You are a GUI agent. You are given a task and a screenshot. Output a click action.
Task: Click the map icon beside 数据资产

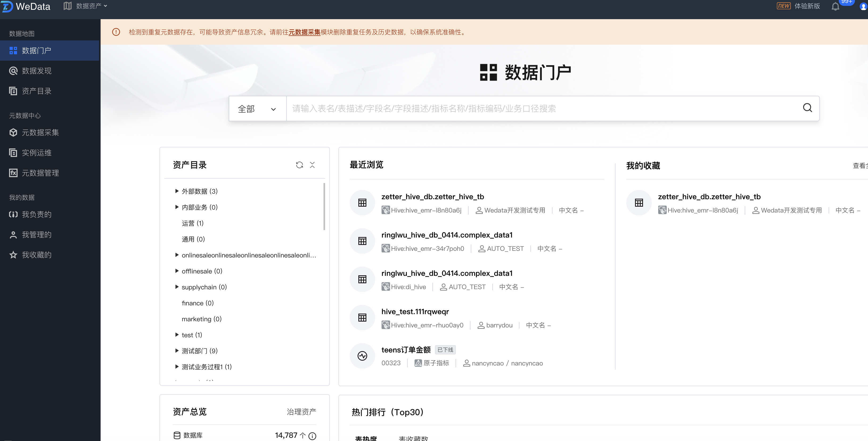pyautogui.click(x=67, y=6)
